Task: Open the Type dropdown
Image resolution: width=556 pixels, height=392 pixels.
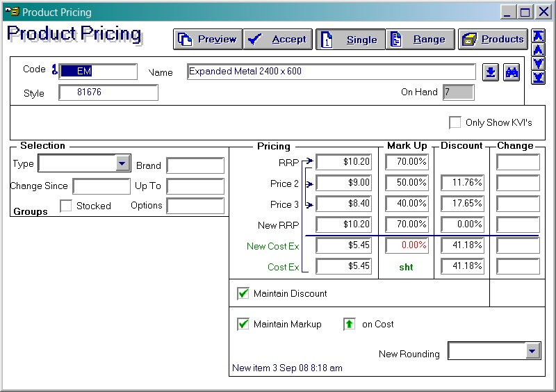Action: 122,163
